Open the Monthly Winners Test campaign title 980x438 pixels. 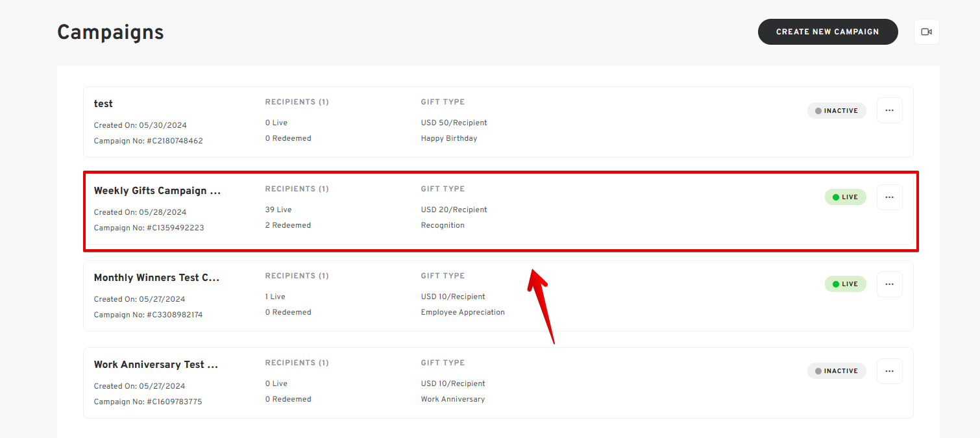[x=156, y=278]
